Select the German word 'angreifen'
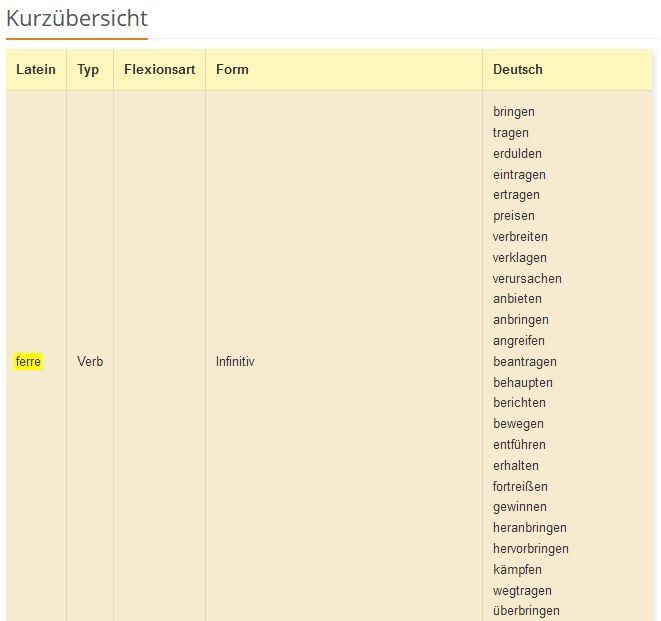This screenshot has width=661, height=621. pos(519,341)
